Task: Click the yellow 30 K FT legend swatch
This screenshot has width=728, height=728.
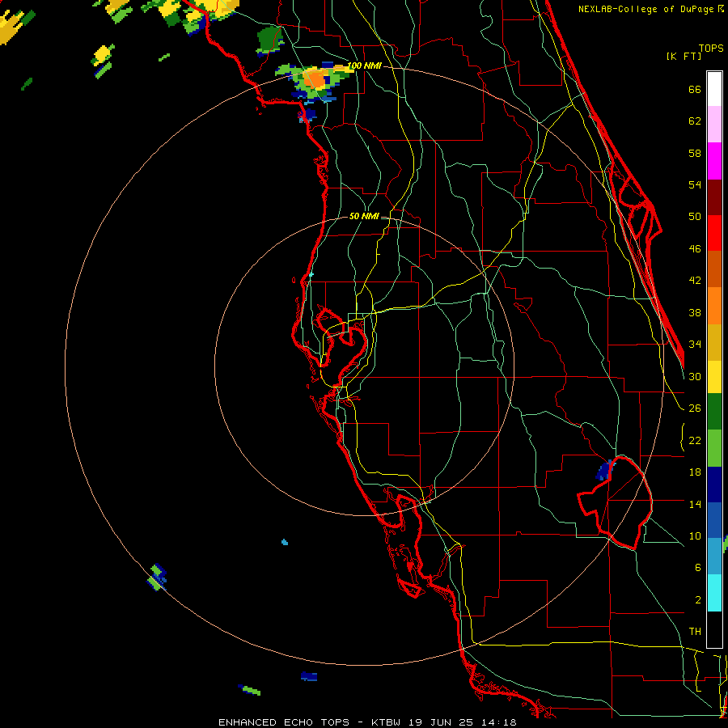Action: click(x=714, y=376)
